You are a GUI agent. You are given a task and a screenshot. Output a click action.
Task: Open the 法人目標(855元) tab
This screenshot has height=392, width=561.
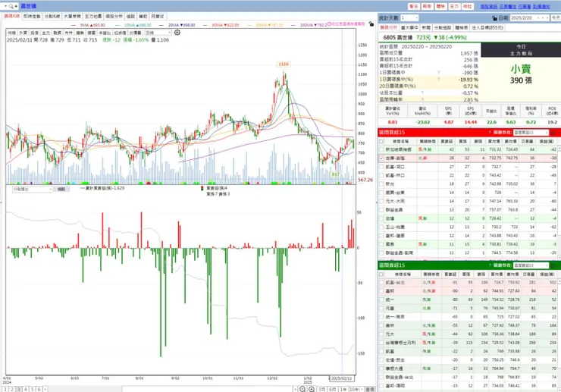coord(487,27)
